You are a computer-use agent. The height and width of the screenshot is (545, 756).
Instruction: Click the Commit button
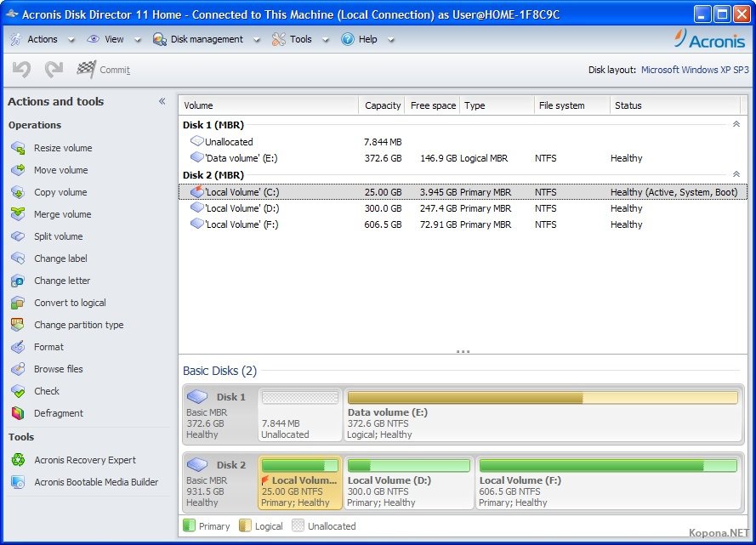[x=104, y=70]
